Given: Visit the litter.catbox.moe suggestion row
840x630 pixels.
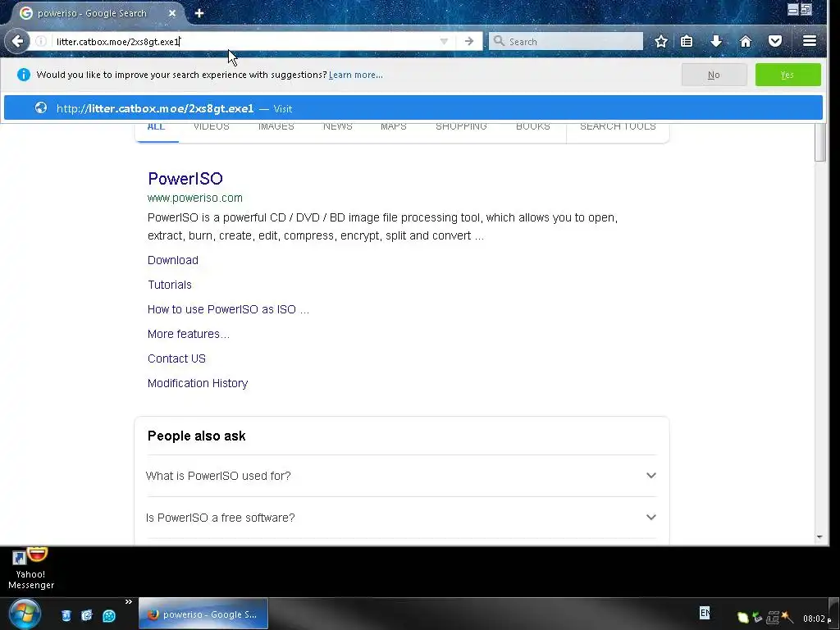Looking at the screenshot, I should point(413,108).
